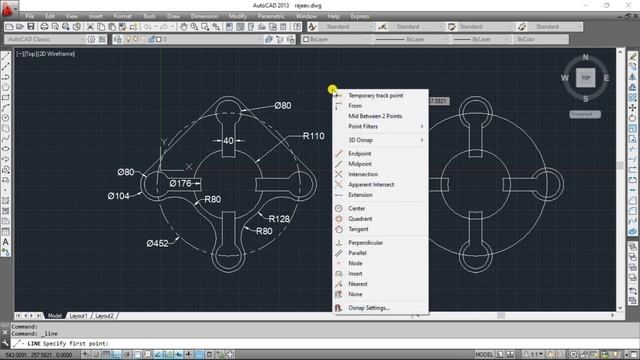Open Layer Properties Manager icon
The image size is (640, 360).
click(x=118, y=39)
